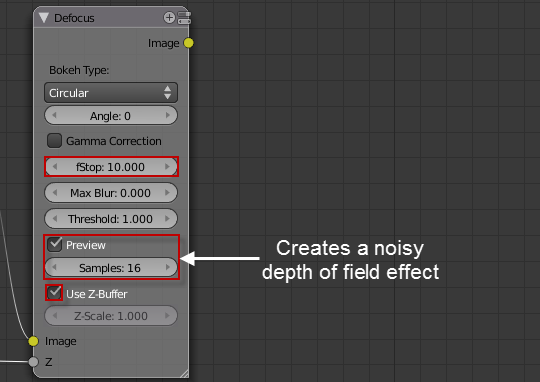Click the resize grip at node corner
This screenshot has width=540, height=382.
coord(185,373)
